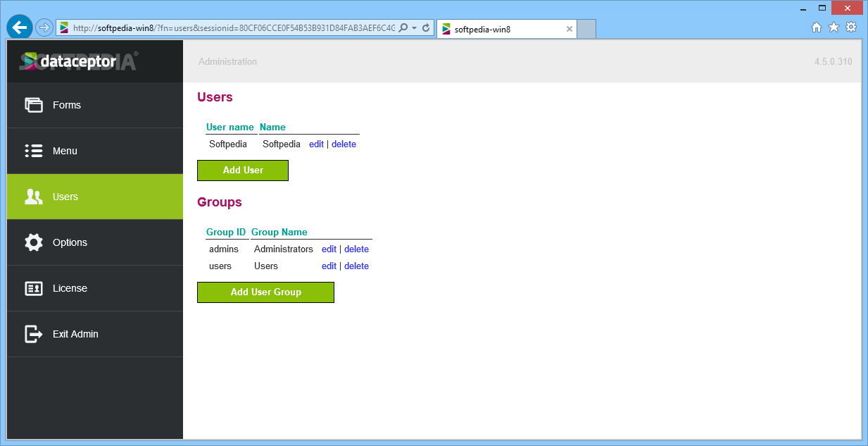Click the Group ID column header
The image size is (868, 446).
tap(226, 232)
